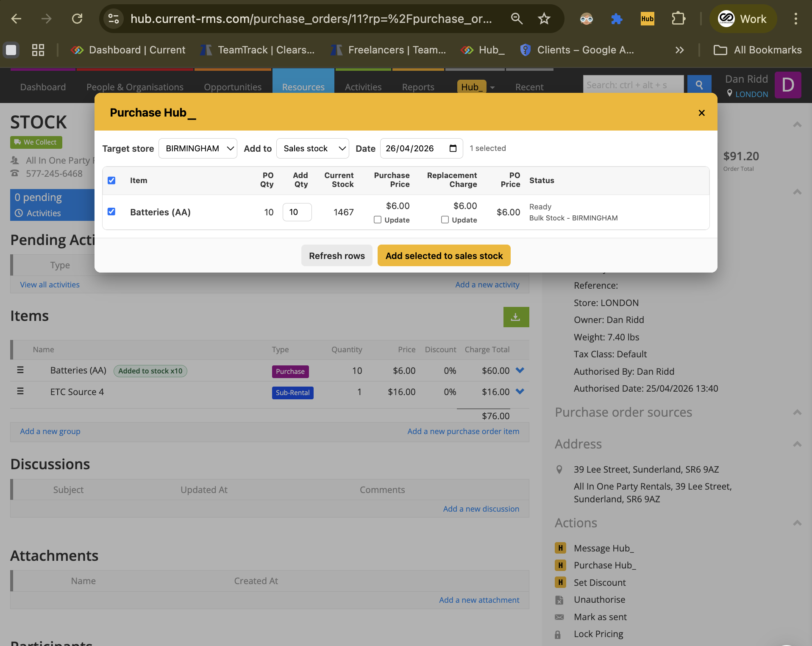Click the green items download icon
Screen dimensions: 812x646
coord(516,317)
